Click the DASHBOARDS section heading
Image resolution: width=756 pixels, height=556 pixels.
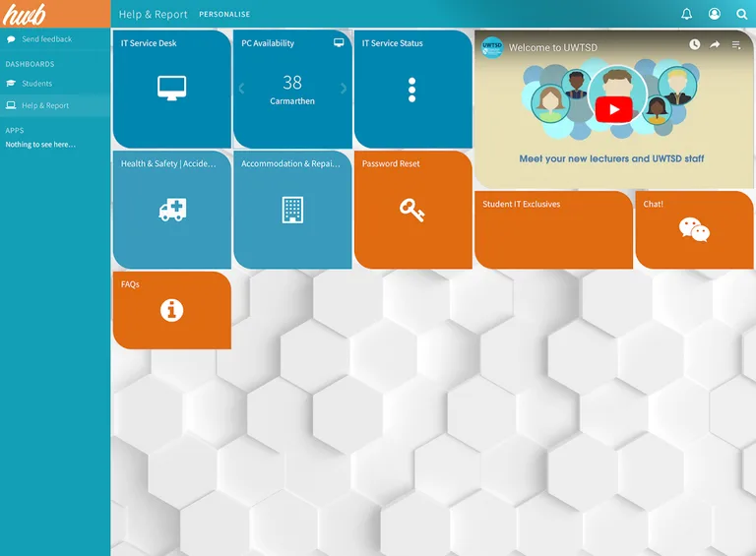tap(30, 64)
